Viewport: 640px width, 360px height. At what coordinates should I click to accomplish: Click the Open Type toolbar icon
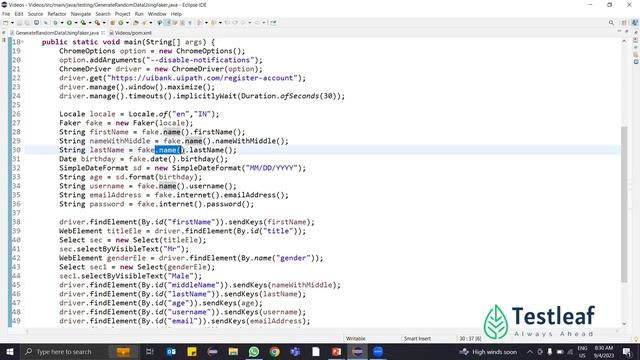(x=136, y=23)
